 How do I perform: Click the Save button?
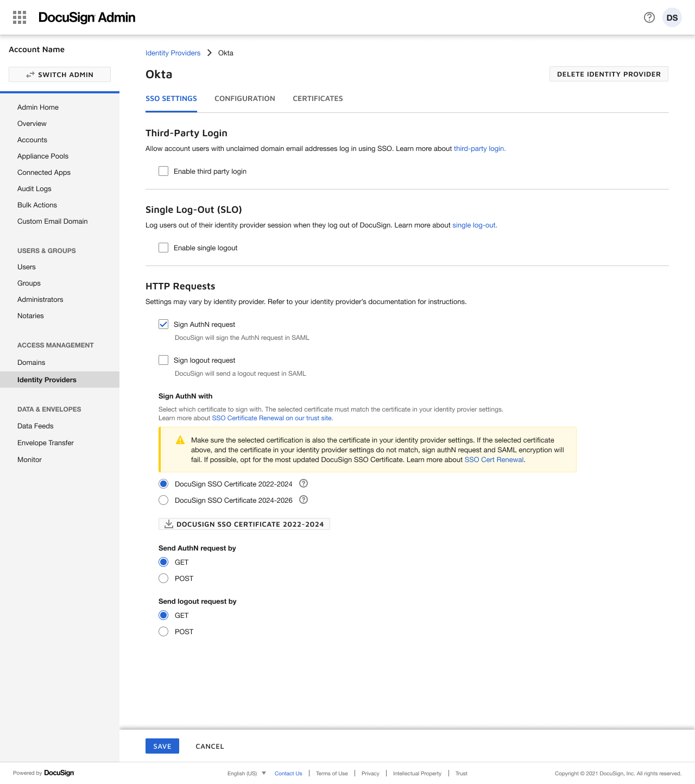pos(162,746)
